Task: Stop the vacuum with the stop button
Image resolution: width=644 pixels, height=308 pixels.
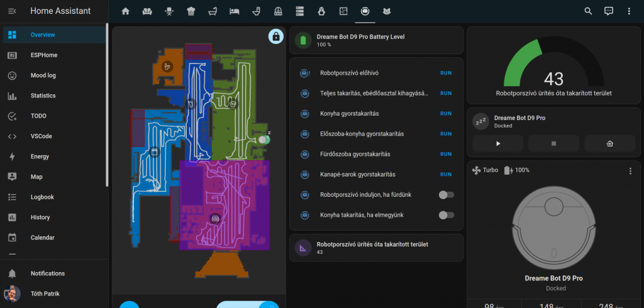Action: pos(553,143)
